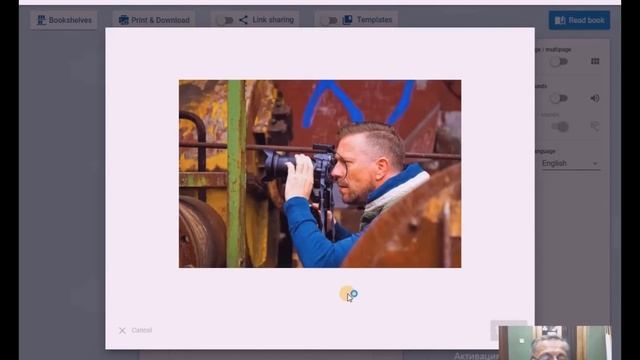Toggle the sounds switch
This screenshot has height=360, width=640.
point(559,98)
